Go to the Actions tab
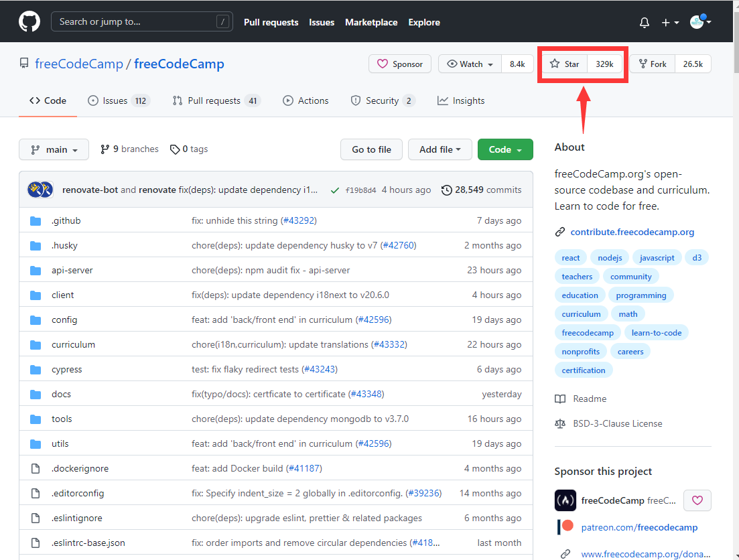Image resolution: width=739 pixels, height=560 pixels. pyautogui.click(x=306, y=101)
